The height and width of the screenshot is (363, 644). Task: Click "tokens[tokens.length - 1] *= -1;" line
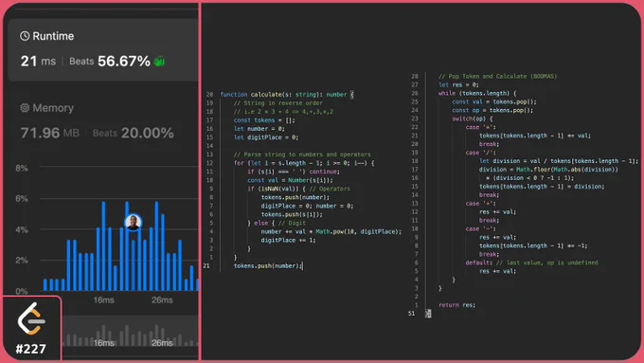pyautogui.click(x=533, y=245)
